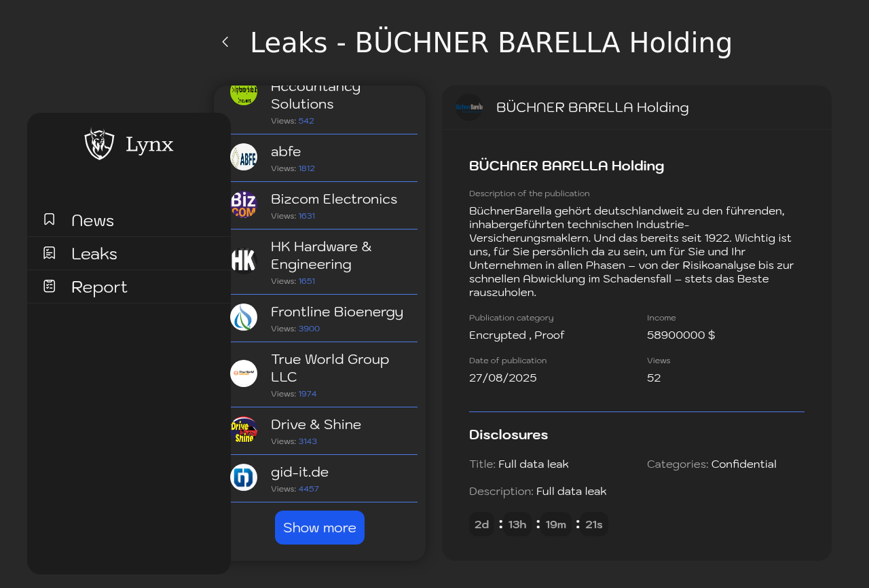Click the page title Leaks - BÜCHNER BARELLA Holding

click(492, 43)
